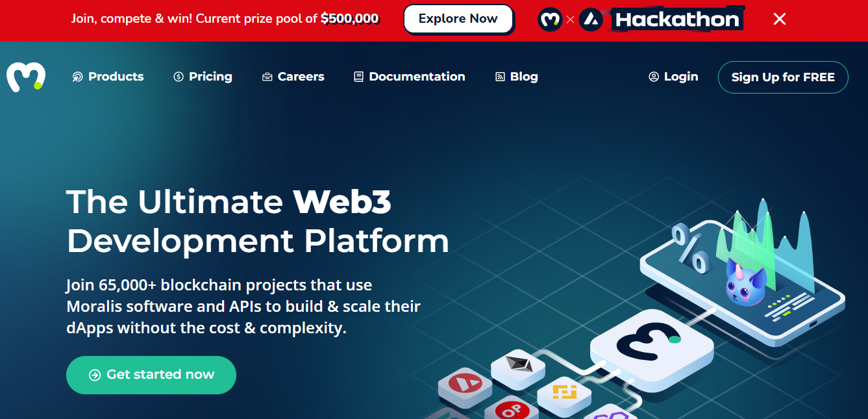
Task: Click the Avalanche logo in the hackathon banner
Action: (591, 19)
